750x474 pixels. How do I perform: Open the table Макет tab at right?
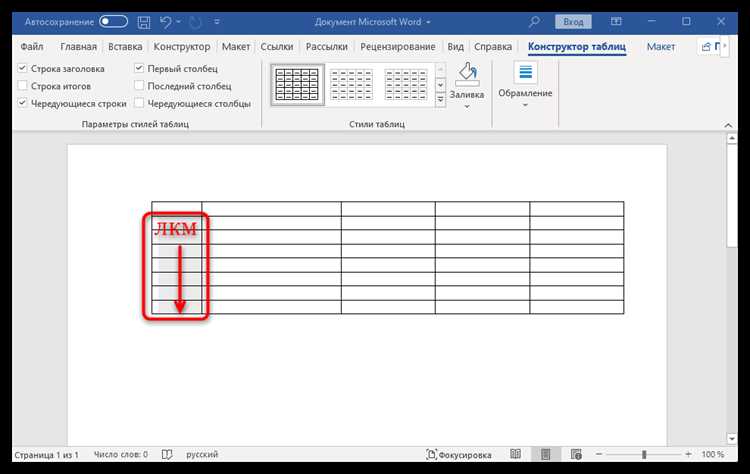[x=661, y=46]
